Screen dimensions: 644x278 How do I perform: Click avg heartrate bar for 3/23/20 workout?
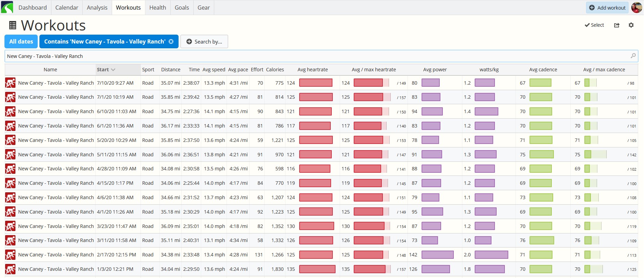(x=317, y=226)
